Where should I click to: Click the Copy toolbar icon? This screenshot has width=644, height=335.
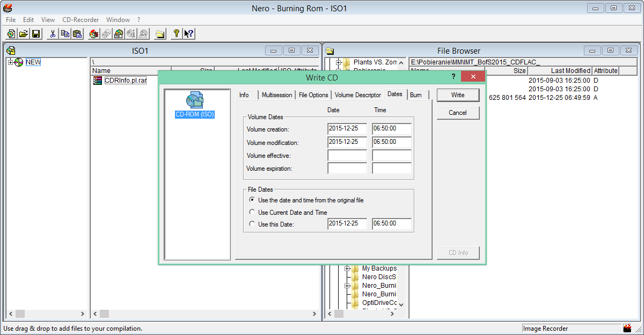pyautogui.click(x=65, y=34)
